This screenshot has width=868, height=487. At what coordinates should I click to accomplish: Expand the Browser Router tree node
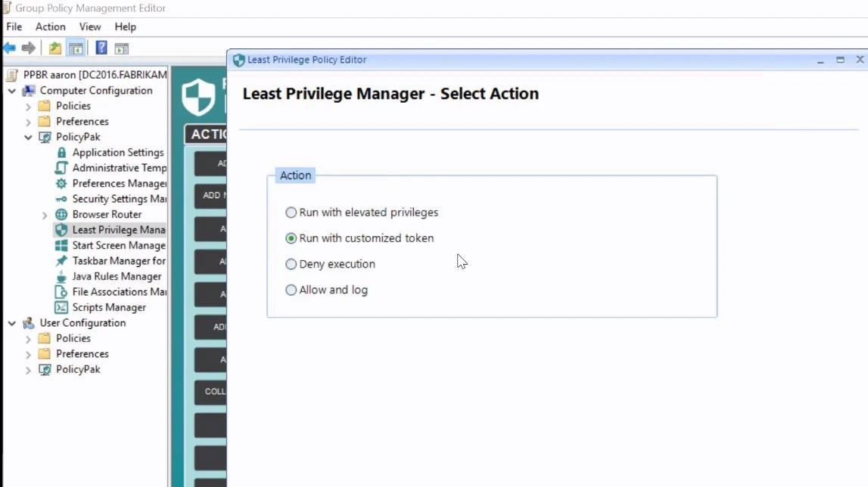coord(45,216)
